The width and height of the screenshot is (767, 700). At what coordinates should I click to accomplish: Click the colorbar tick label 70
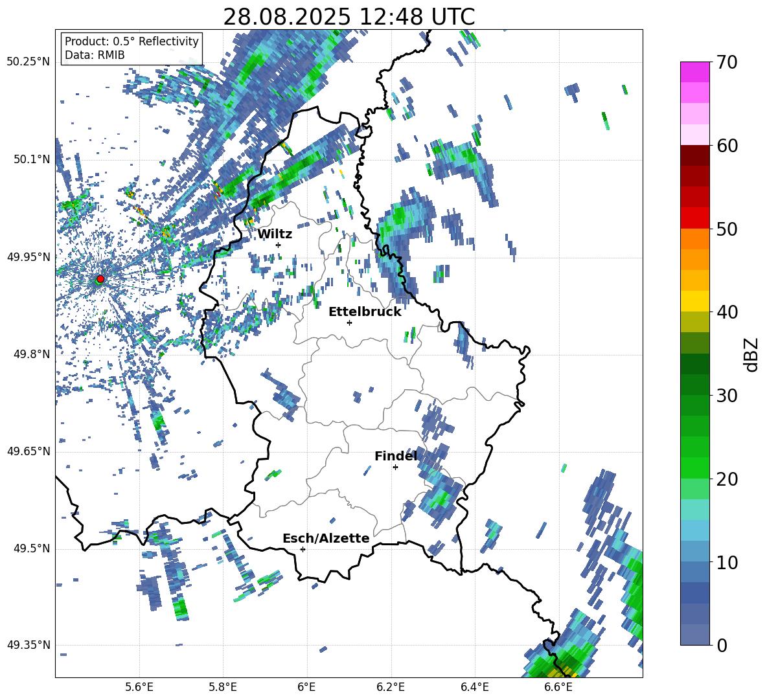727,62
